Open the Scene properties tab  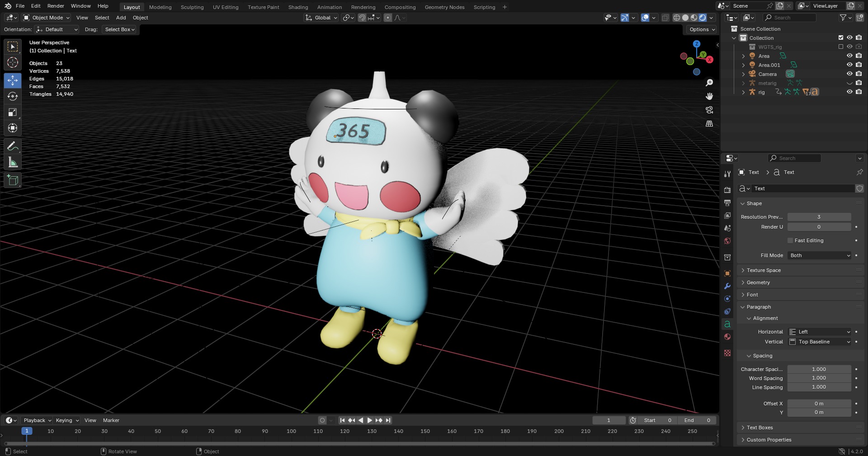[x=727, y=228]
